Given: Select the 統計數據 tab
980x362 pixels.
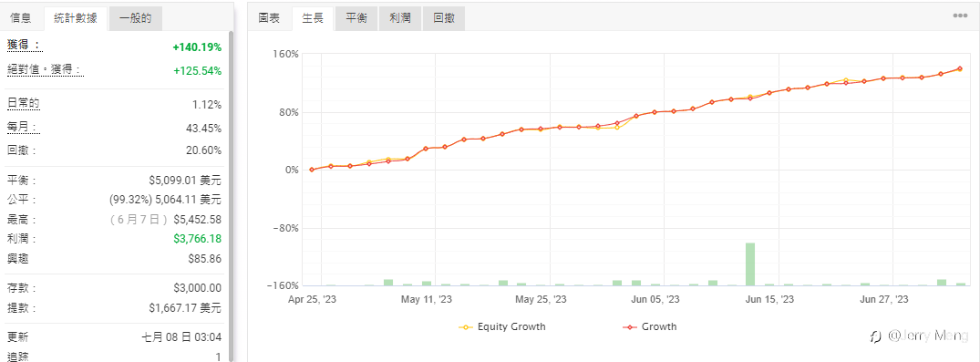Looking at the screenshot, I should pos(76,18).
